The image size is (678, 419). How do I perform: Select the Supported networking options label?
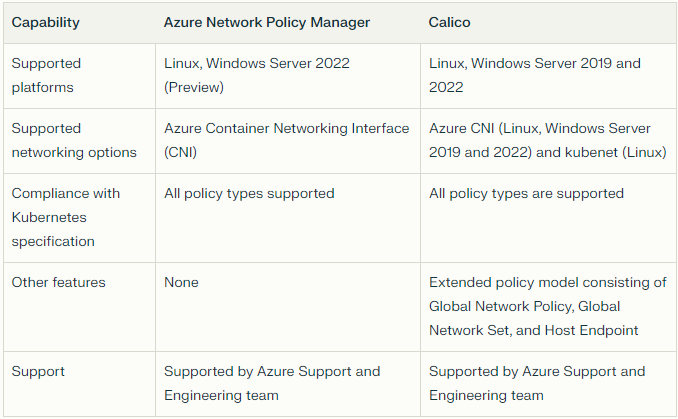point(74,141)
